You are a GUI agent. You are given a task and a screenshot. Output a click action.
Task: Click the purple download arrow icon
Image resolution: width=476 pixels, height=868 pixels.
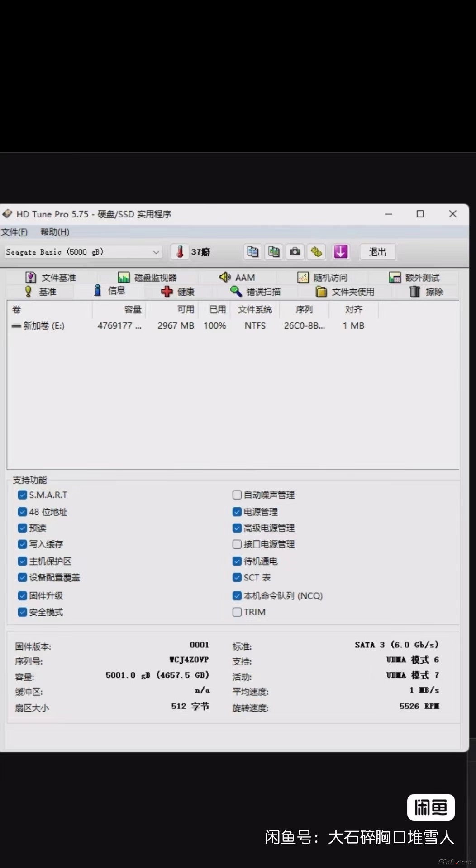[x=341, y=252]
